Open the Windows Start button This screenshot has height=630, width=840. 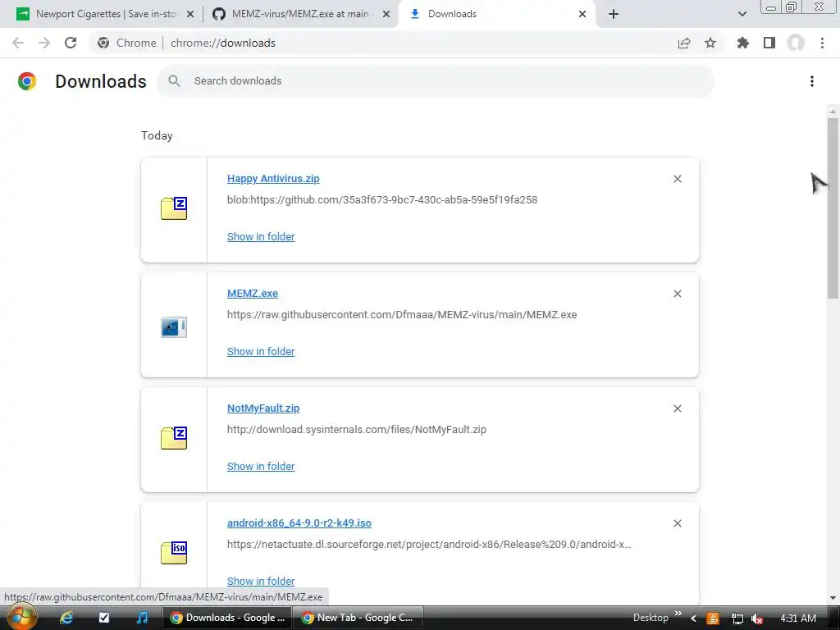point(21,618)
